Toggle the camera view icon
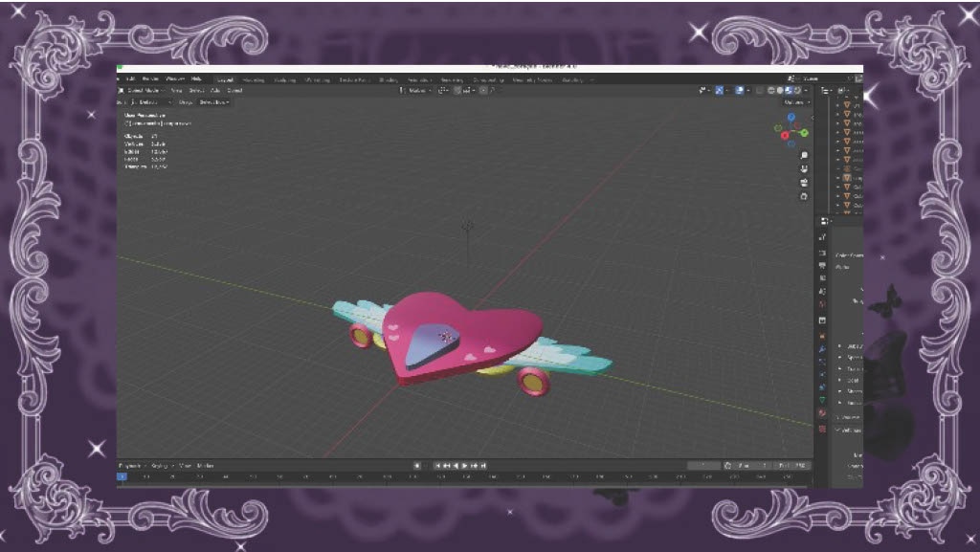980x552 pixels. [804, 183]
